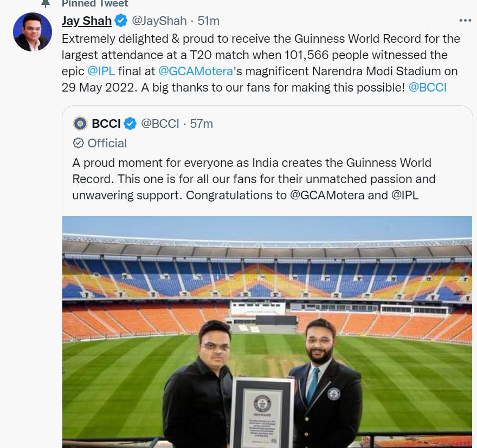Click the Official label text

107,143
